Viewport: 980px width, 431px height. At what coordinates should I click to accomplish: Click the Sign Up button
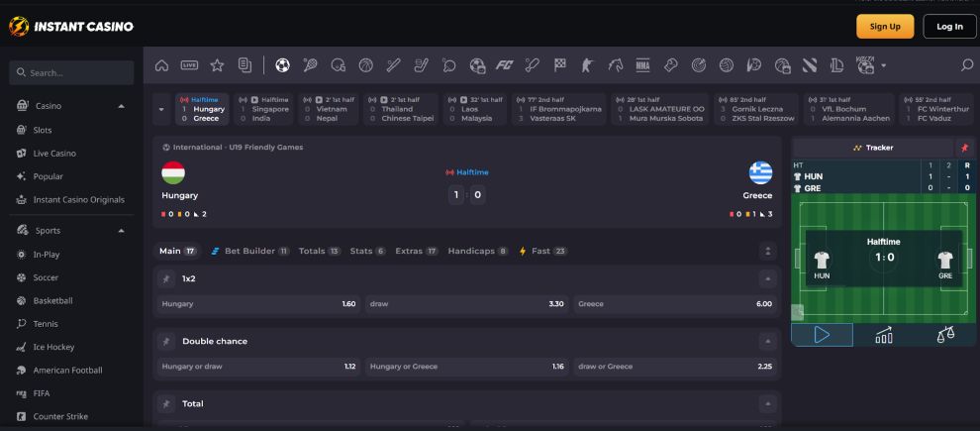coord(885,26)
